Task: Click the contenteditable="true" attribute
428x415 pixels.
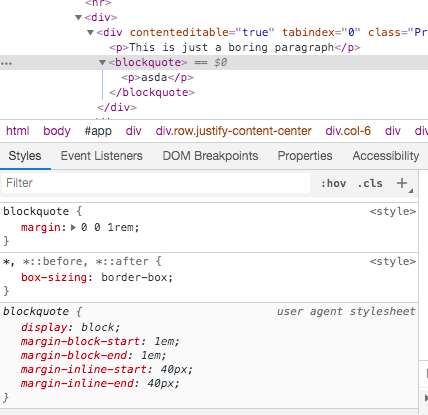Action: [202, 32]
